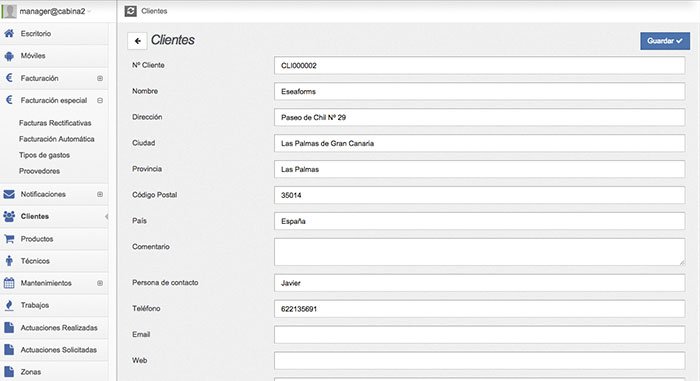Open Actuaciones Solicitadas menu item
Image resolution: width=700 pixels, height=381 pixels.
(54, 350)
